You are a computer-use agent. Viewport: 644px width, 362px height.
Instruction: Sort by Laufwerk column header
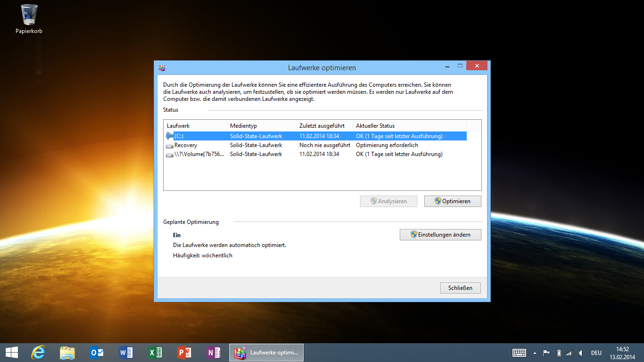click(195, 126)
